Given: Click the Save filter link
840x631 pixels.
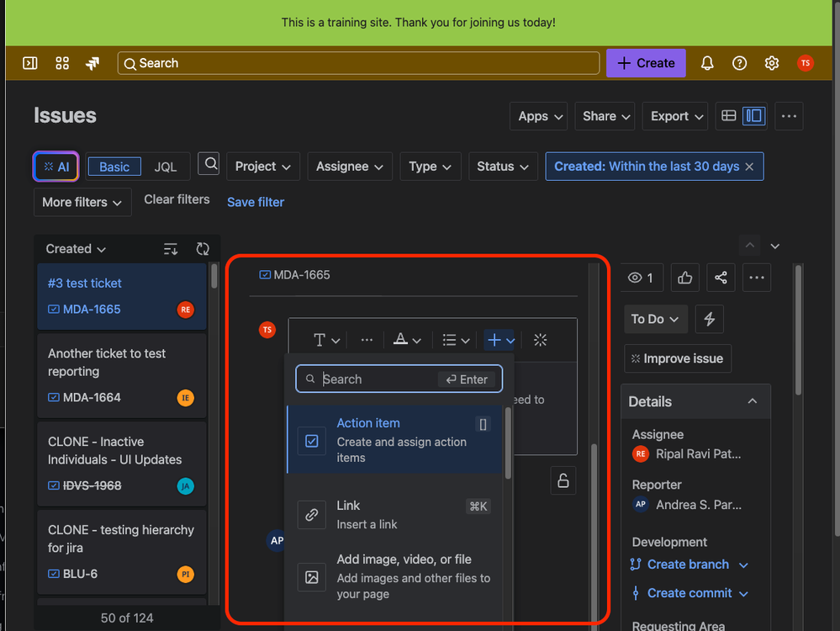Looking at the screenshot, I should pyautogui.click(x=255, y=202).
